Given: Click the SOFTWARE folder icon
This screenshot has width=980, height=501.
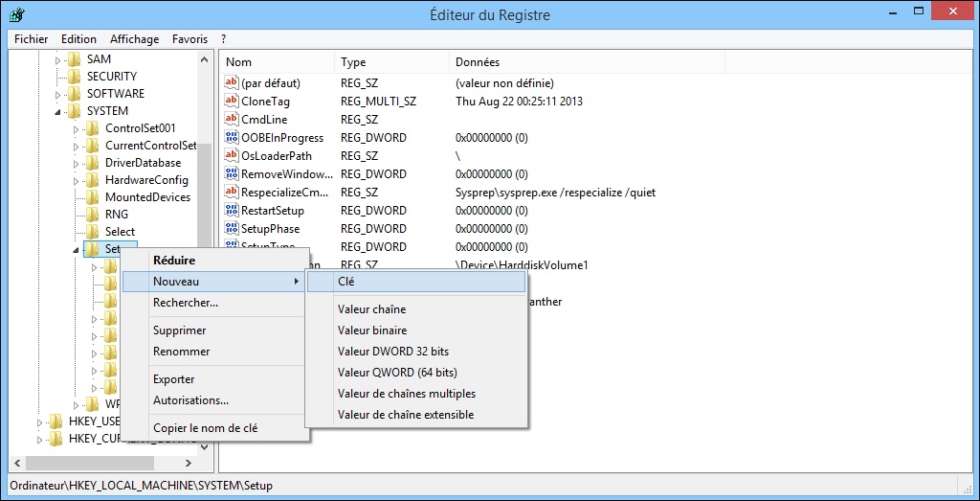Looking at the screenshot, I should click(75, 94).
